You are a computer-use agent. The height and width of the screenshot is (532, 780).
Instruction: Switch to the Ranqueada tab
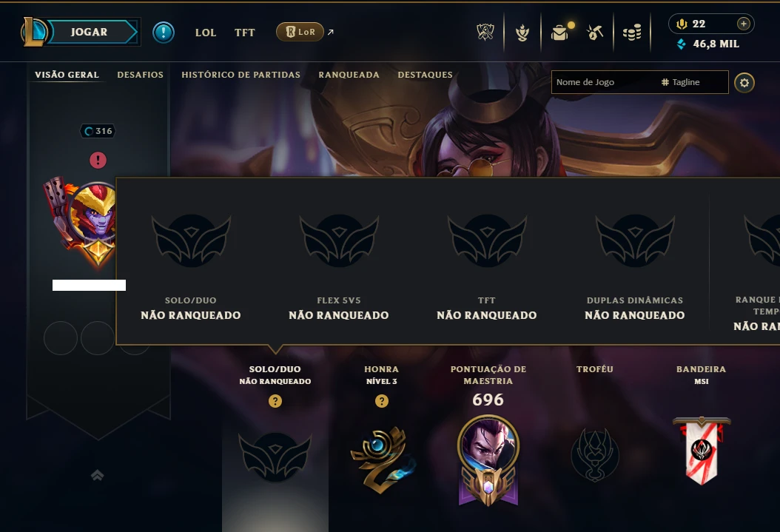pos(349,75)
